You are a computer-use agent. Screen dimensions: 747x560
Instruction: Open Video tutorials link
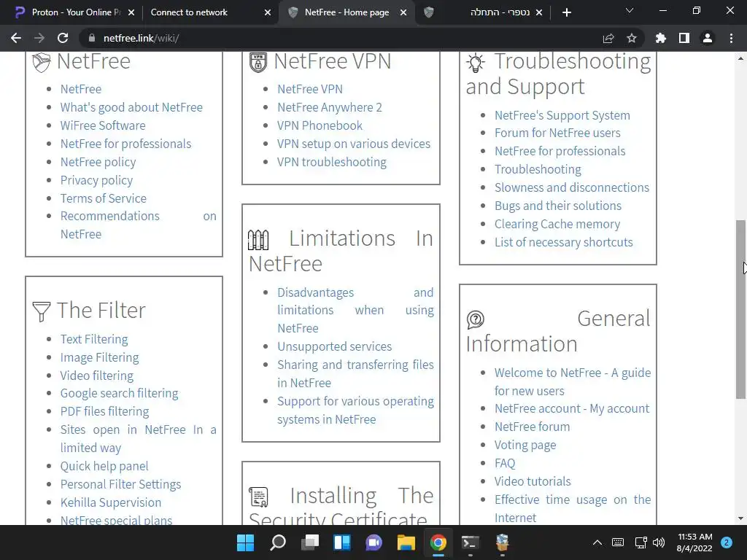[533, 481]
